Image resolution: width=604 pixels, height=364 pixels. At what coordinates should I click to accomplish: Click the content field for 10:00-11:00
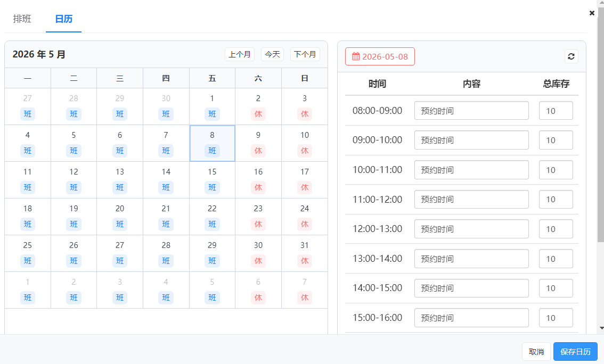(x=471, y=170)
